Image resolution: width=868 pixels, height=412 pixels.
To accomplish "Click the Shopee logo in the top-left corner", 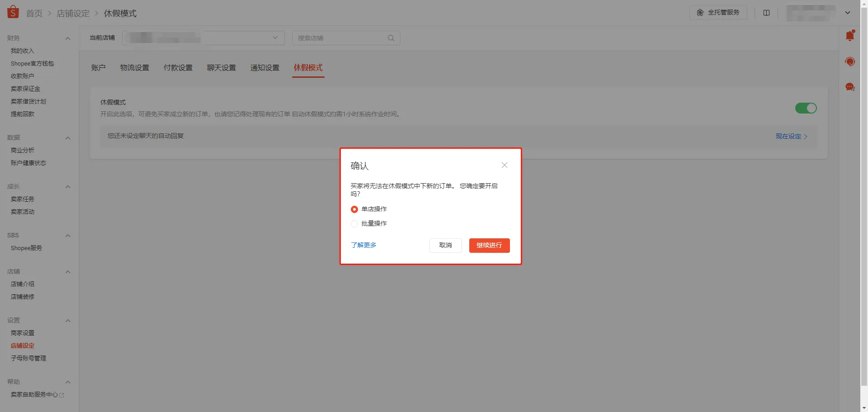I will point(13,12).
